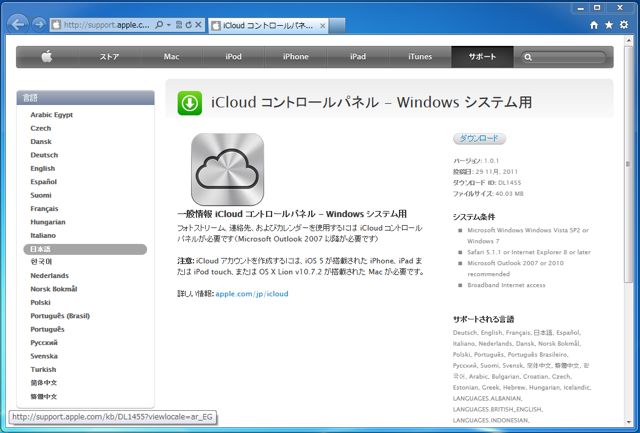The height and width of the screenshot is (433, 640).
Task: Open the iPod navigation item
Action: [233, 57]
